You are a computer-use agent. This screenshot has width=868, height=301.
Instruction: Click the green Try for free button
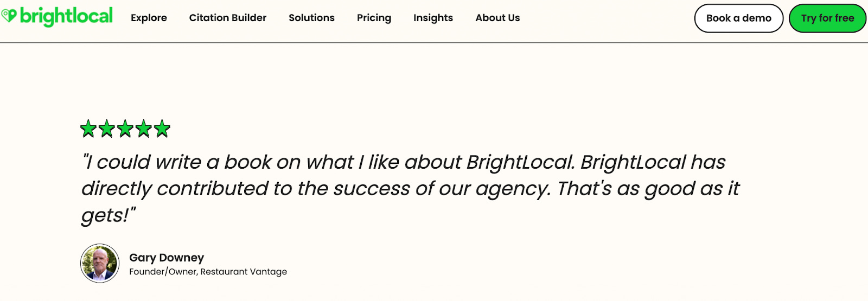tap(827, 18)
